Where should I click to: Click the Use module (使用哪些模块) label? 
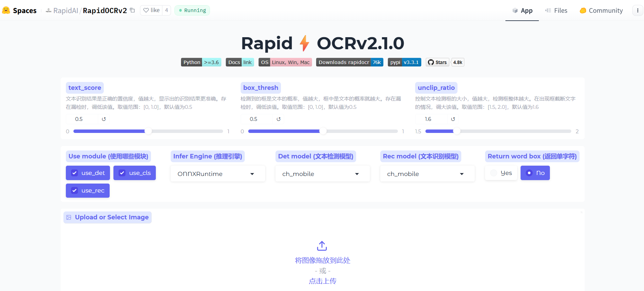pos(108,156)
